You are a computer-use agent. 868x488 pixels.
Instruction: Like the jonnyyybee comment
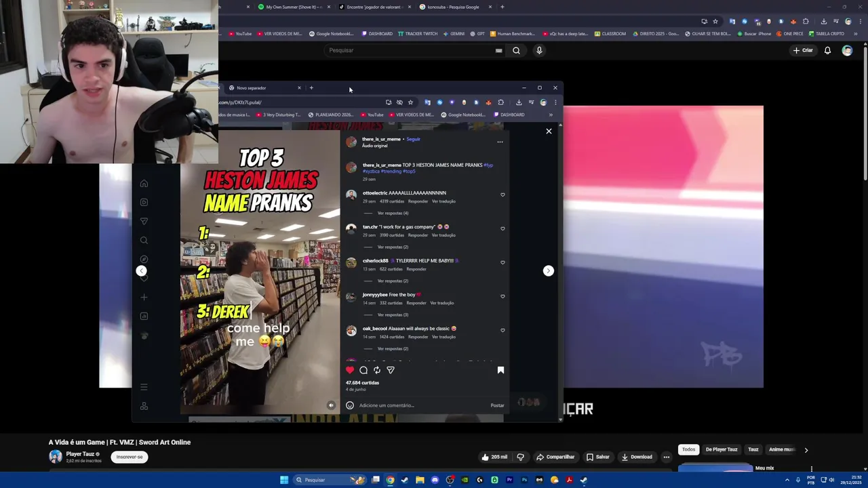[x=502, y=296]
